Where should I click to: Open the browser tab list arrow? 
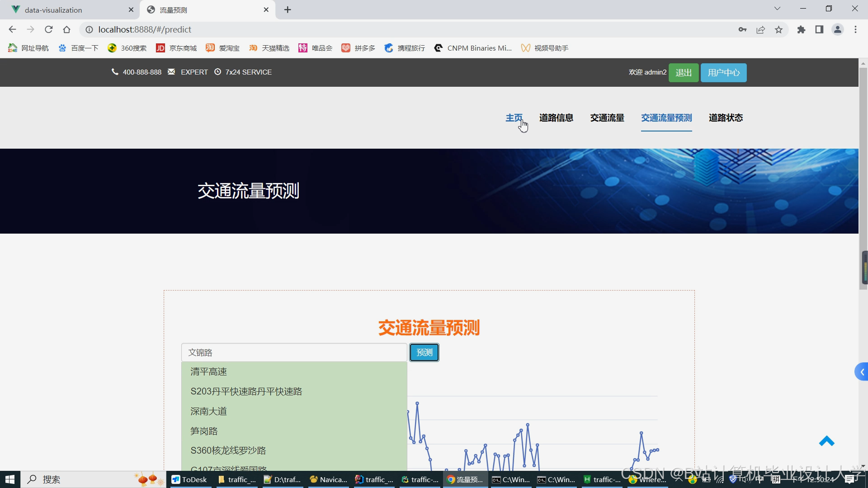778,8
